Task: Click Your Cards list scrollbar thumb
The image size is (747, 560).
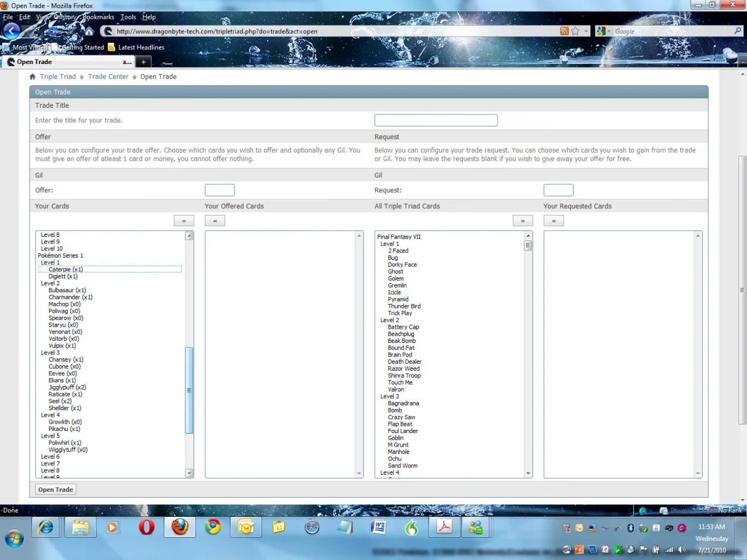Action: click(189, 390)
